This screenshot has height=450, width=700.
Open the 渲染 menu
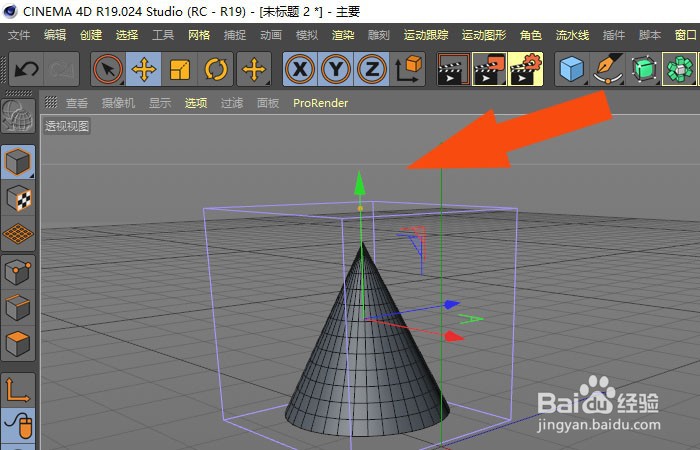click(x=343, y=35)
